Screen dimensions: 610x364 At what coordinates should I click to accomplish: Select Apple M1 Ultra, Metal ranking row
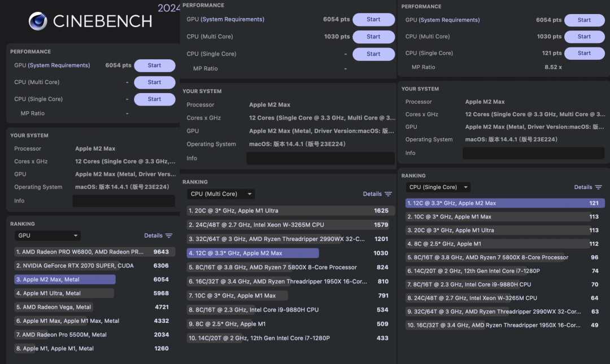tap(94, 293)
